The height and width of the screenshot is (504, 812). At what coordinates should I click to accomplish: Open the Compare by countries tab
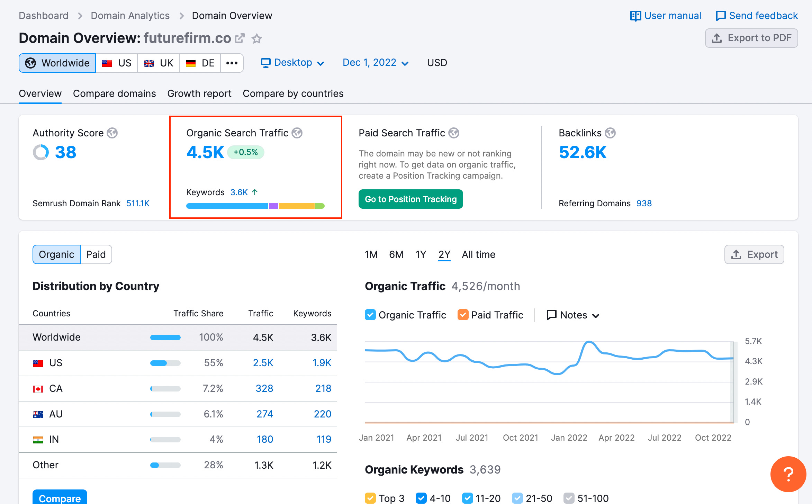(x=293, y=93)
